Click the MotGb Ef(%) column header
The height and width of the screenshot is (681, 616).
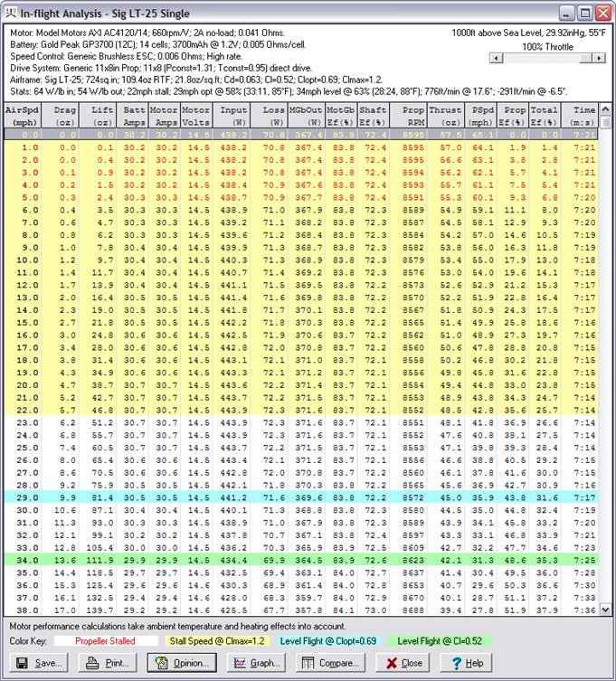(x=341, y=116)
